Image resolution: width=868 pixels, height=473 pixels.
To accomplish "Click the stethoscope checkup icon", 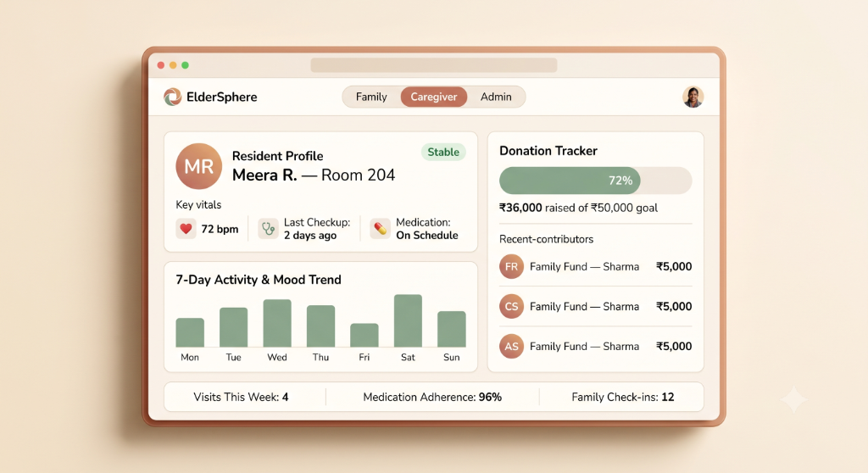I will point(269,229).
